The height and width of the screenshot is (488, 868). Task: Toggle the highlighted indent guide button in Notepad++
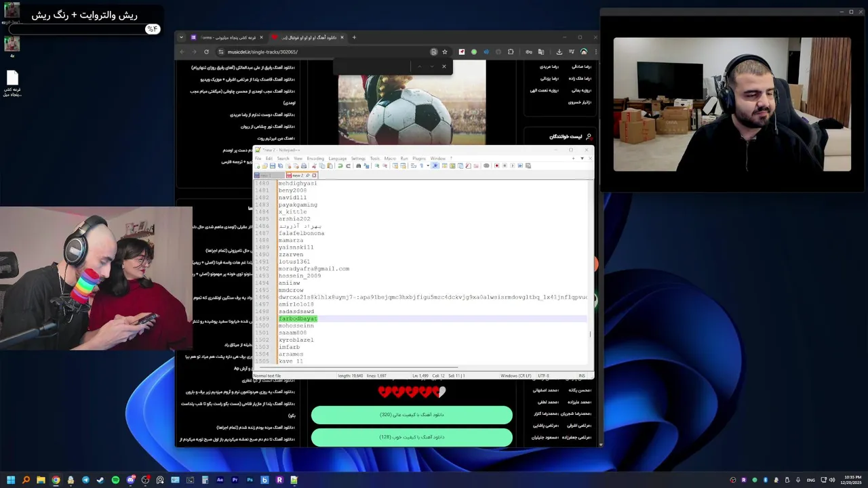pyautogui.click(x=435, y=165)
